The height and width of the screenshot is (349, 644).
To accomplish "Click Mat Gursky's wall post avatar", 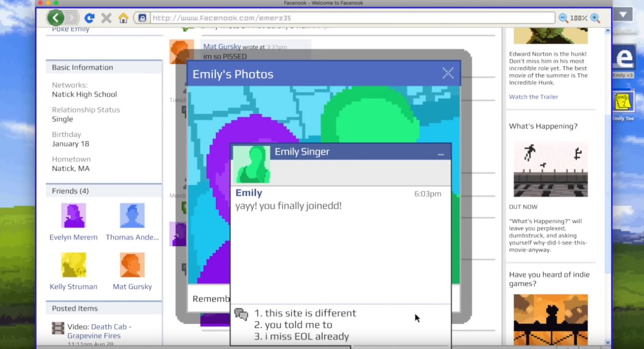I will coord(181,51).
